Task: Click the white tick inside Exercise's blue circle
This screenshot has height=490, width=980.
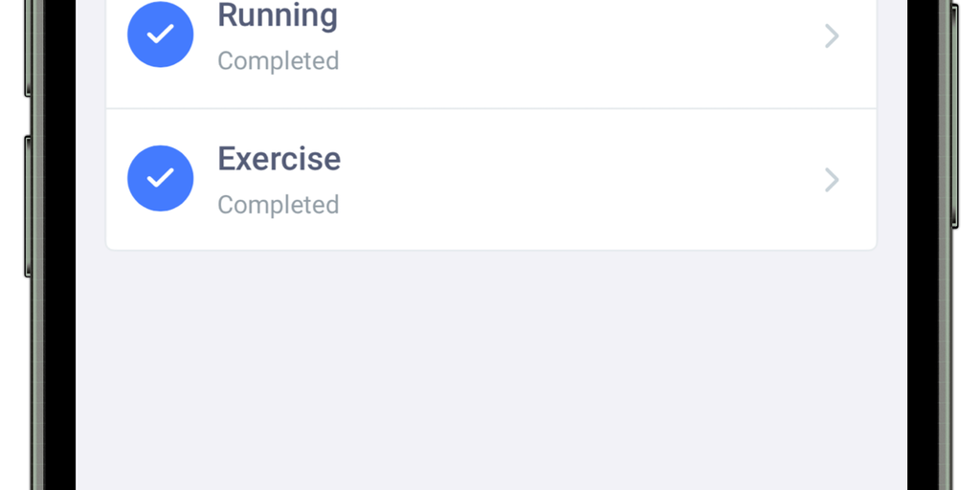Action: coord(161,178)
